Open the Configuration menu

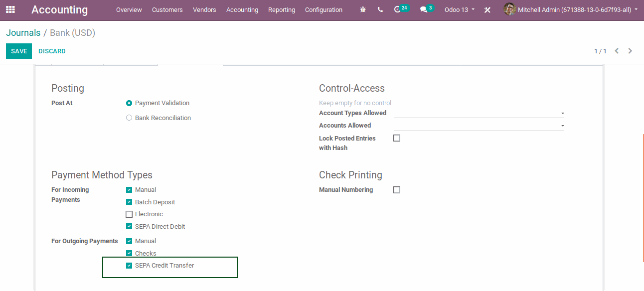point(323,9)
